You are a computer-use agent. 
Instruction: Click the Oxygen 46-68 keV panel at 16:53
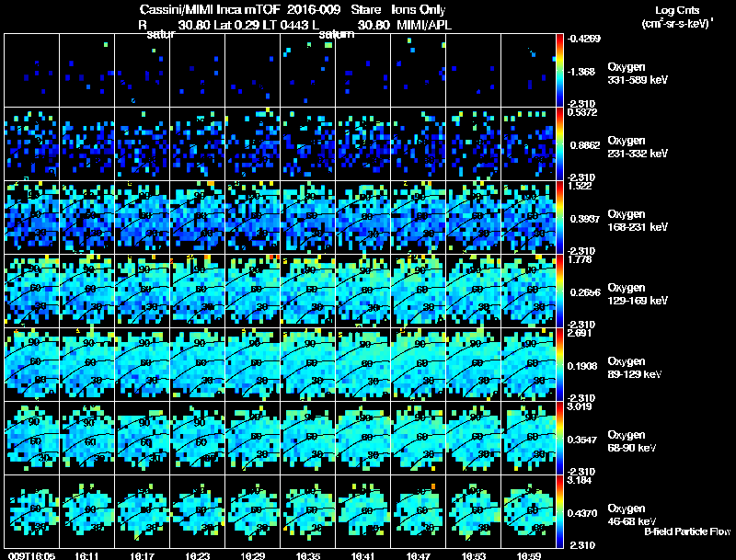point(473,511)
